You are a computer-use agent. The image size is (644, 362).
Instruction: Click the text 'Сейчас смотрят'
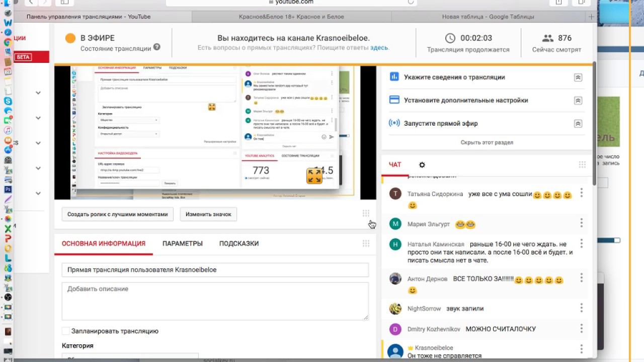click(x=557, y=50)
